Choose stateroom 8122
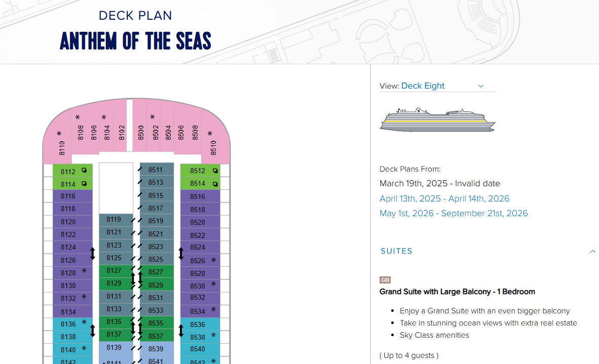 pyautogui.click(x=72, y=235)
